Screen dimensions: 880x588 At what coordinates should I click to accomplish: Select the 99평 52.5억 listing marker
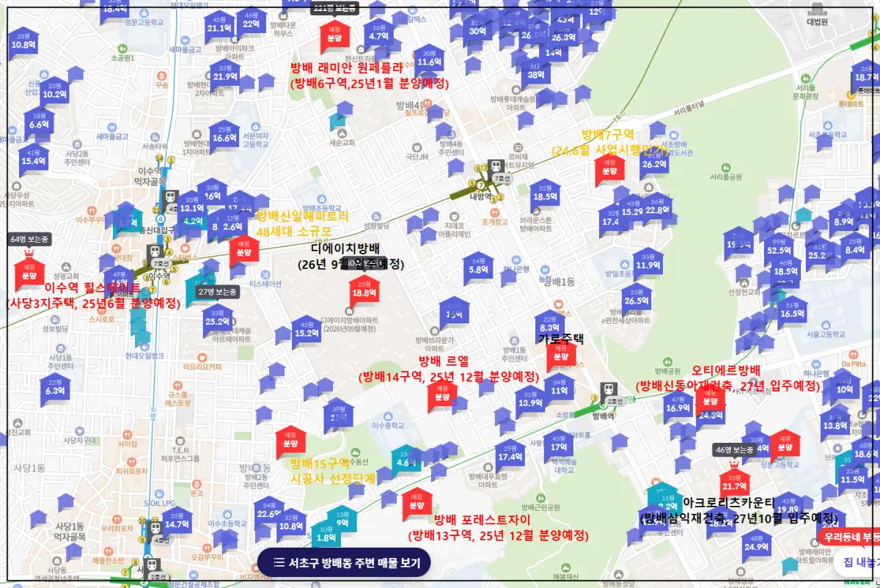tap(779, 249)
